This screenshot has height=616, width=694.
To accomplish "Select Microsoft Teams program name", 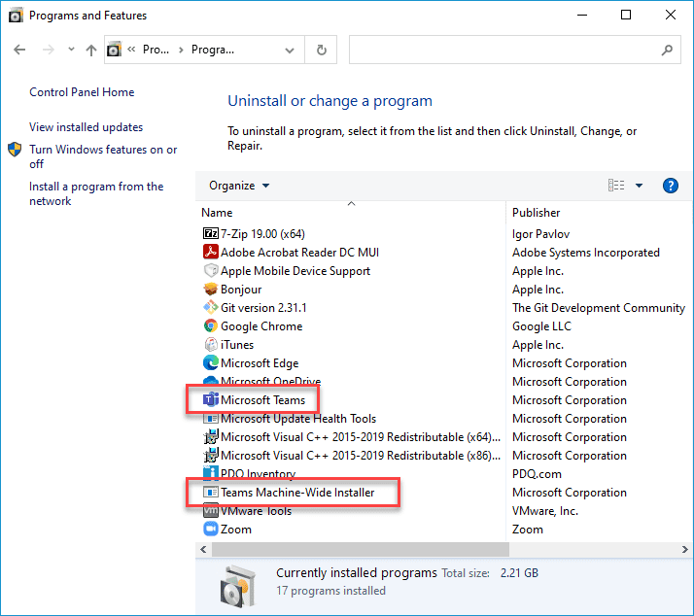I will point(262,400).
